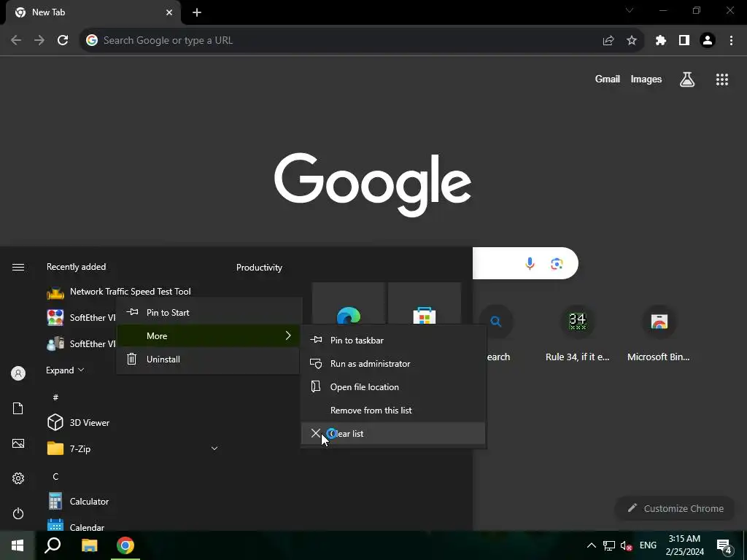Open ENG language indicator
The height and width of the screenshot is (560, 747).
[x=648, y=545]
